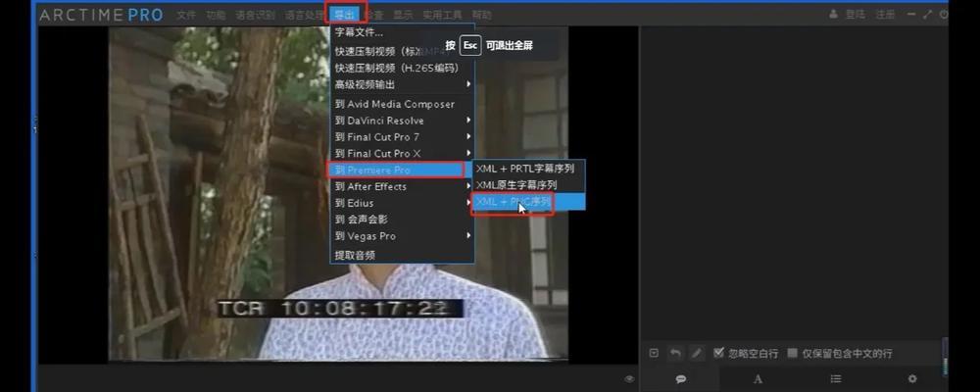Click the video preview showing the TCR timecode
This screenshot has width=980, height=392.
pos(339,194)
